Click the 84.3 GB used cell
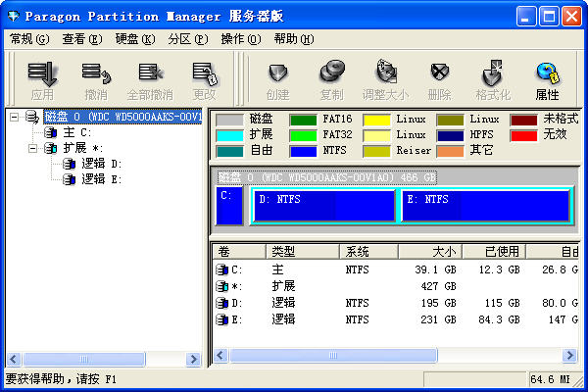Image resolution: width=588 pixels, height=392 pixels. pos(499,319)
